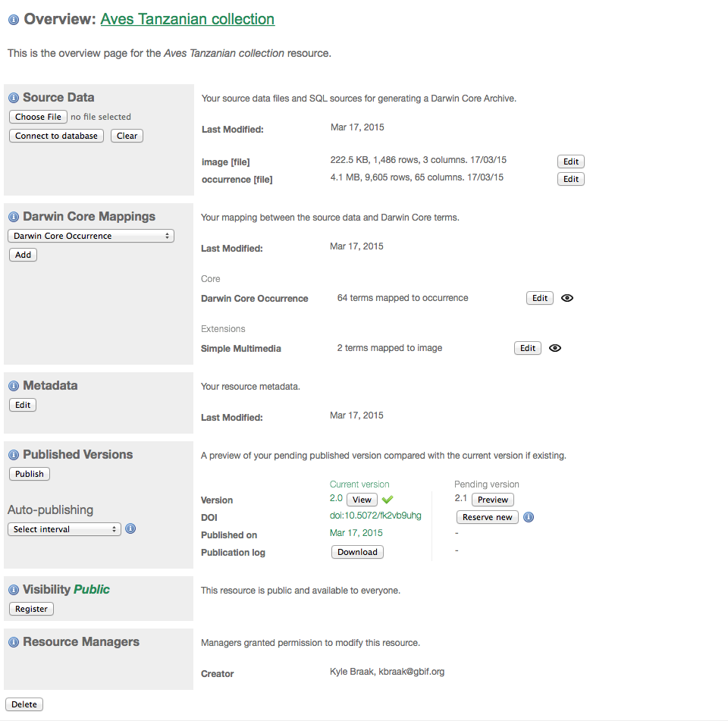Image resolution: width=728 pixels, height=721 pixels.
Task: Click the Resource Managers info icon
Action: tap(14, 642)
